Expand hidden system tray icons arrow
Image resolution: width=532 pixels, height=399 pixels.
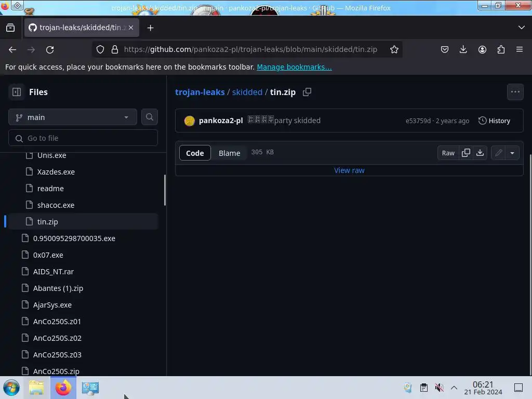454,388
